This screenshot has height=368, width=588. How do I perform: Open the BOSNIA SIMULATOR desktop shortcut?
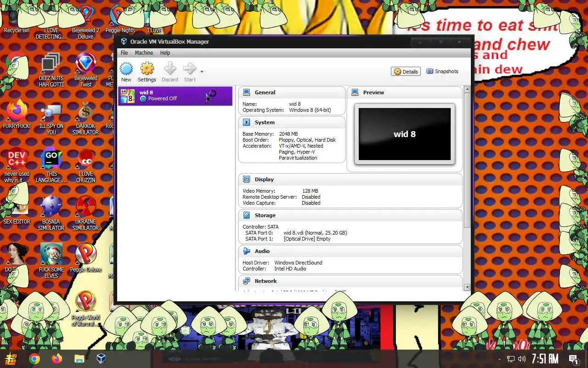51,213
